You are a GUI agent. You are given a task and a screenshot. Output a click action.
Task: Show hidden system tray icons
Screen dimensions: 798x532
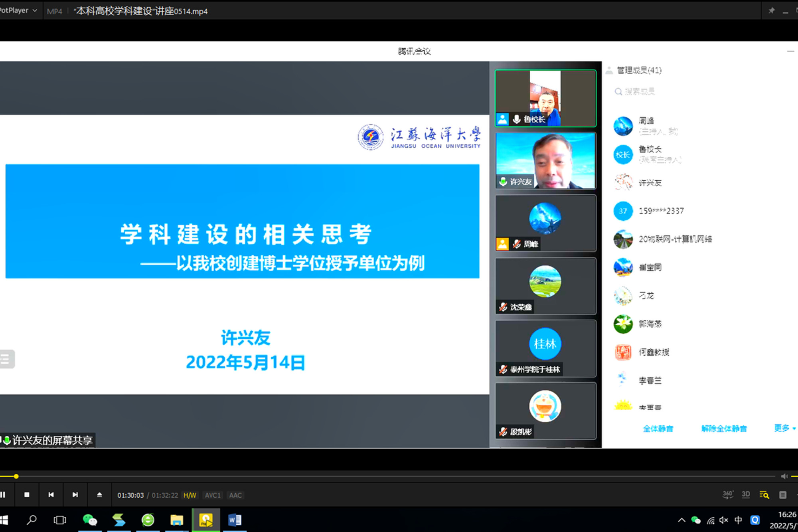point(681,520)
